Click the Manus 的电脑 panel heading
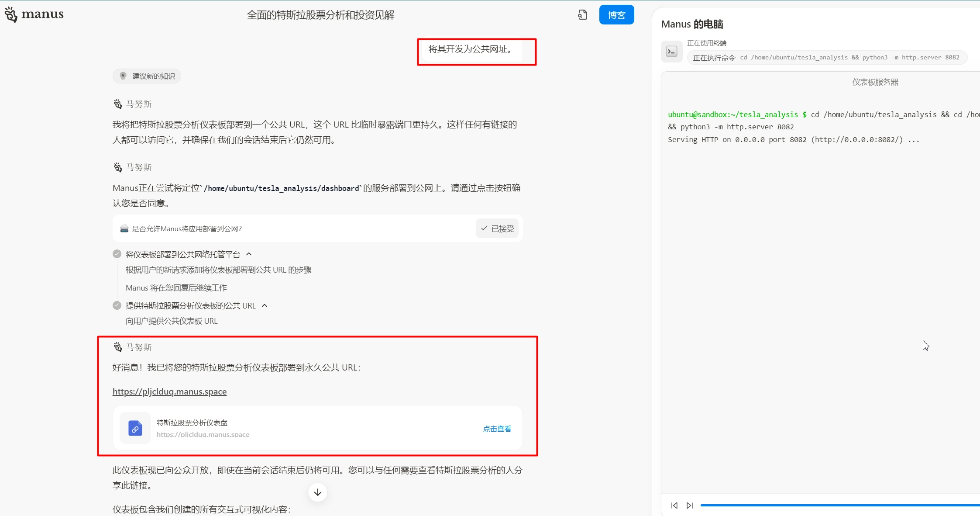The height and width of the screenshot is (516, 980). pos(692,24)
